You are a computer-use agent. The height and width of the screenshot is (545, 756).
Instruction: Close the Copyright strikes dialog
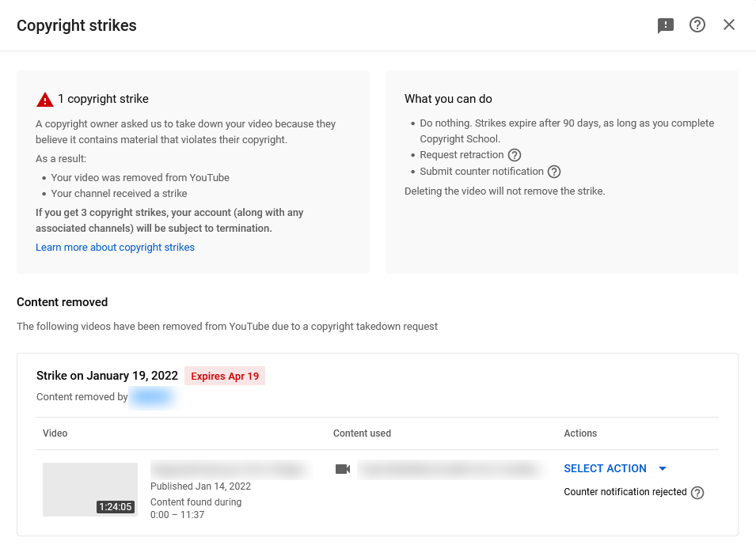coord(729,25)
